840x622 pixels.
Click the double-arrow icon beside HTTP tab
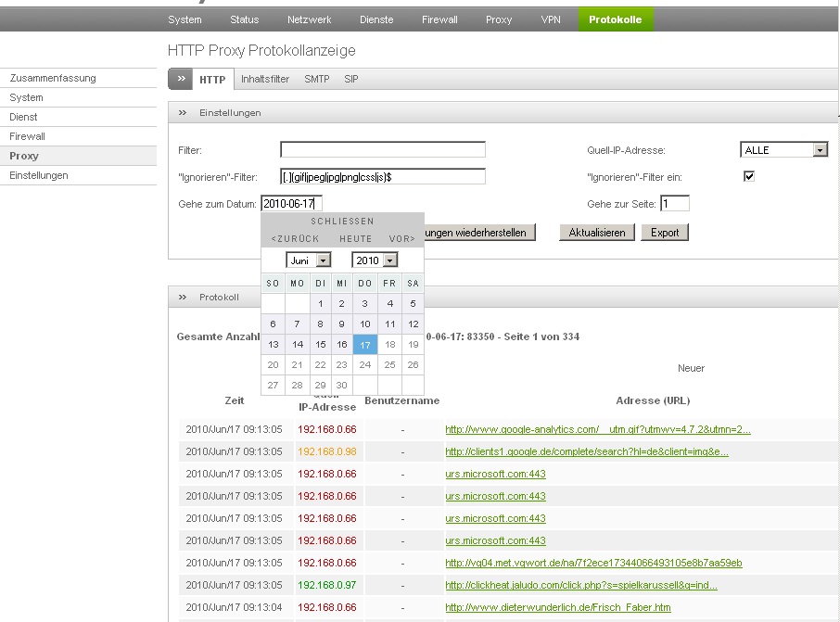click(x=180, y=80)
